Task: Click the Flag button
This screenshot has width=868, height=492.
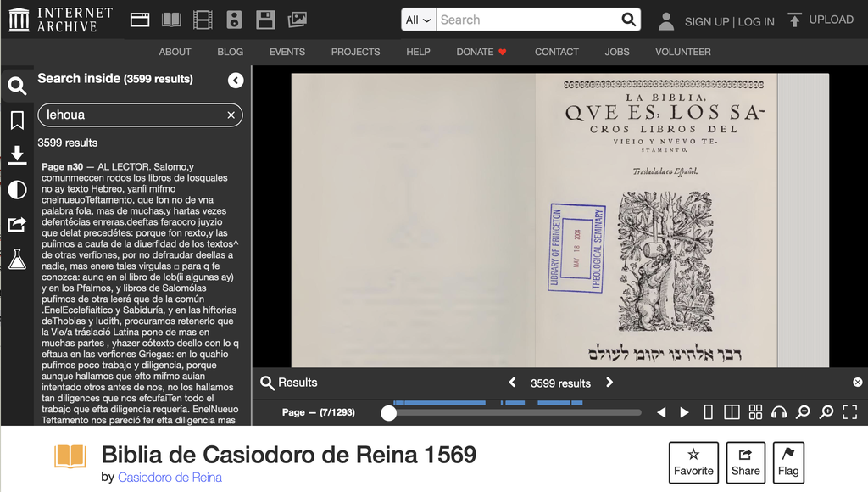Action: coord(788,462)
